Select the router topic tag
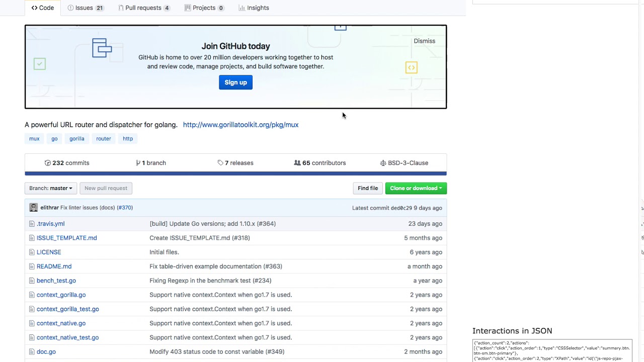This screenshot has height=362, width=644. pyautogui.click(x=104, y=139)
